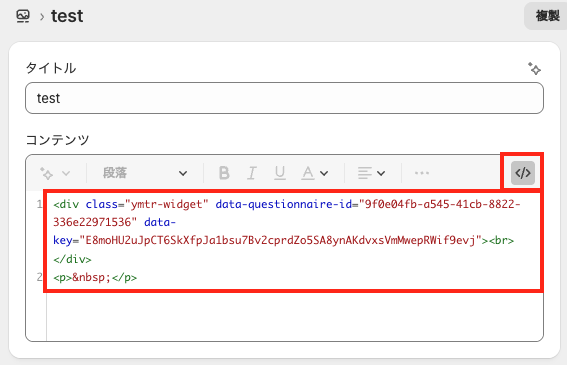Open the AI generate sparkle toolbar dropdown

tap(55, 173)
